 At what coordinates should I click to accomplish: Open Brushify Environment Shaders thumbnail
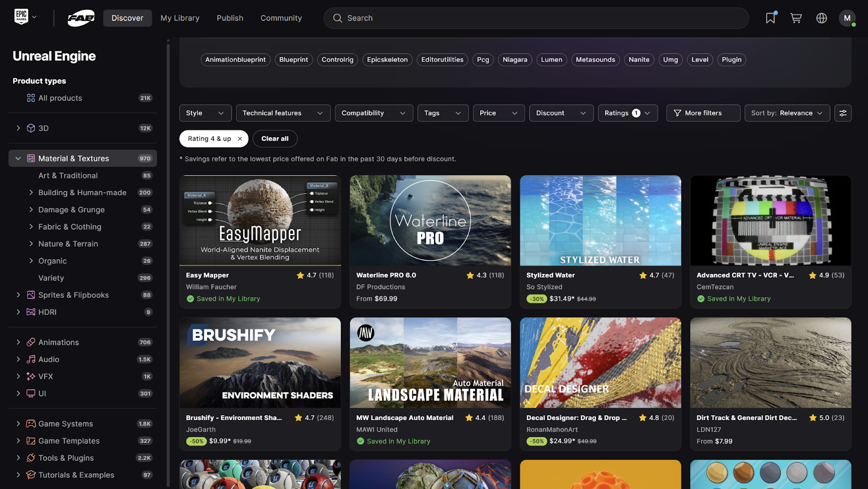click(260, 363)
